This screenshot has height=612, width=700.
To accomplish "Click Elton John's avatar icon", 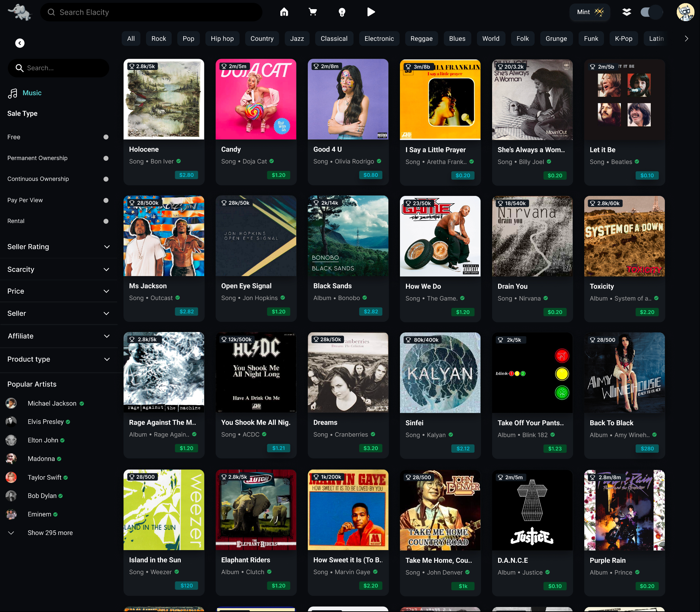I will click(11, 440).
